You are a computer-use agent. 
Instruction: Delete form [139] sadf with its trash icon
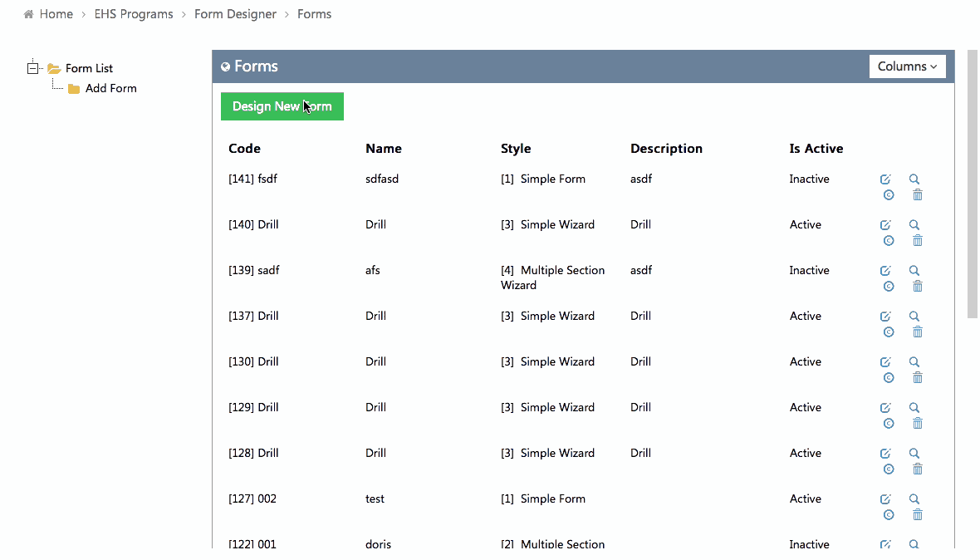coord(918,287)
